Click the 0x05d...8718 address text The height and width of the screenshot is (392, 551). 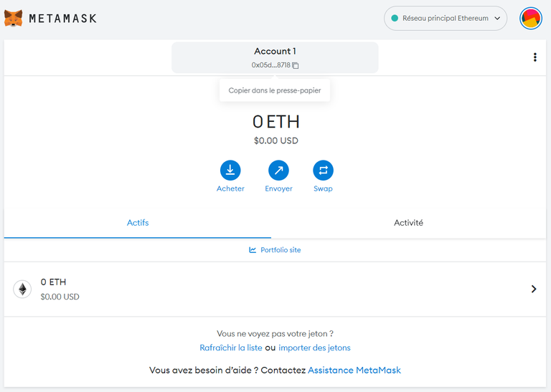271,65
